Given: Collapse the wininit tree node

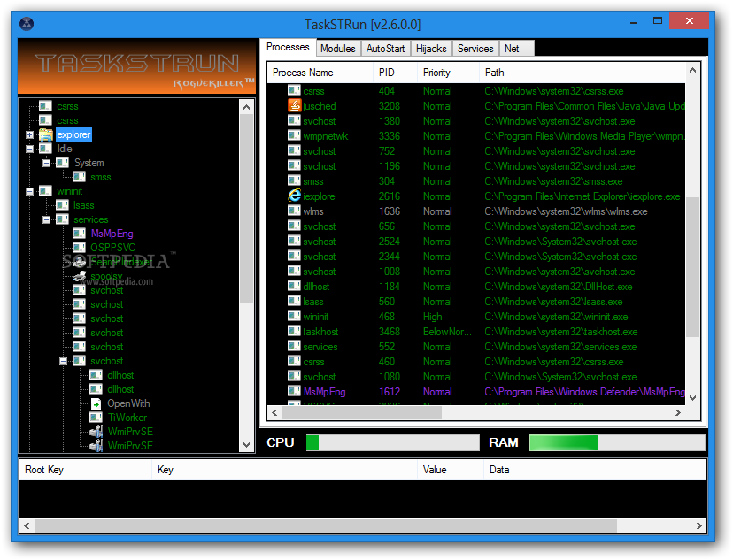Looking at the screenshot, I should click(29, 191).
